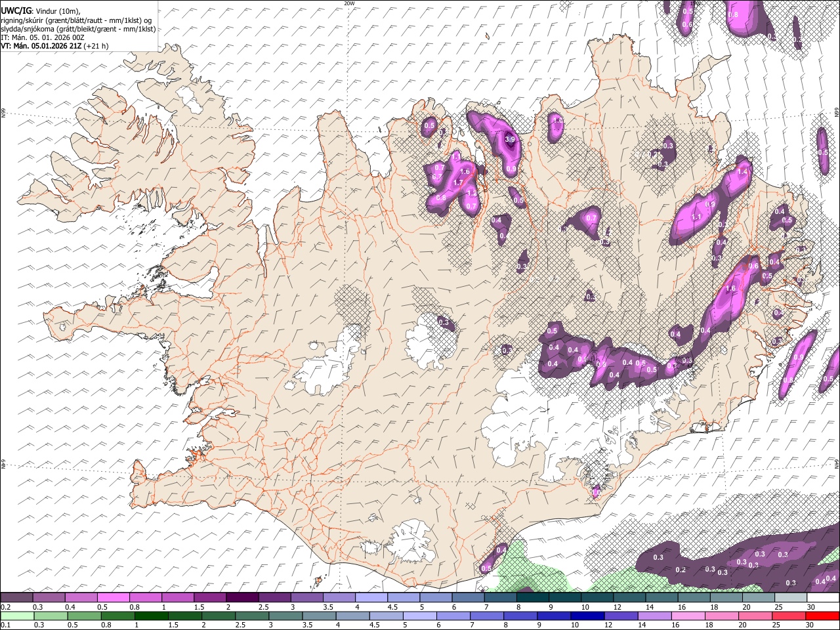Click the bright pink 0.5–0.8 swatch in upper legend row
The image size is (840, 630).
(x=113, y=598)
